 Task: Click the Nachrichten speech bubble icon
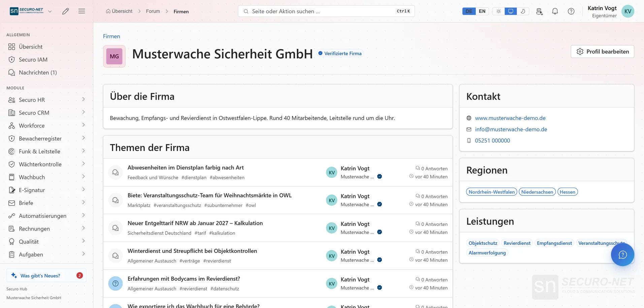12,72
